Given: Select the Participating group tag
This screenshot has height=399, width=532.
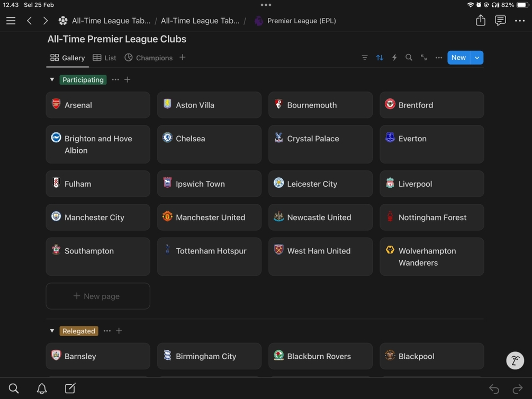Looking at the screenshot, I should coord(83,80).
